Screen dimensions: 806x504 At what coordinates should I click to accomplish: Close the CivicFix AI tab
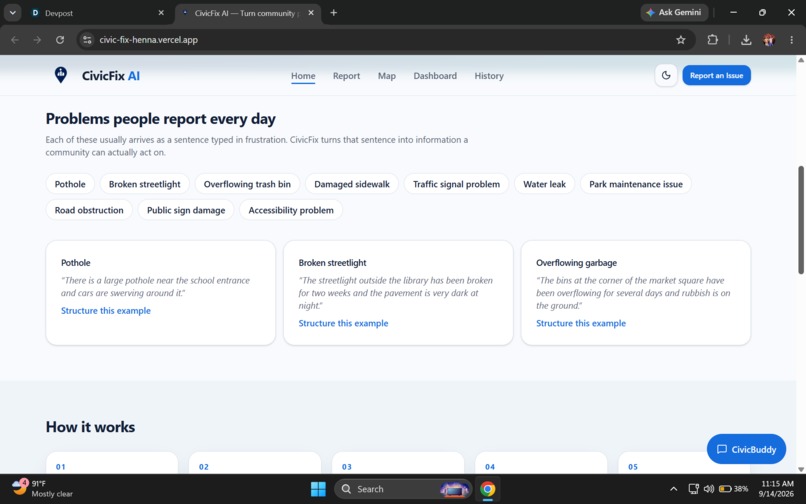click(311, 13)
